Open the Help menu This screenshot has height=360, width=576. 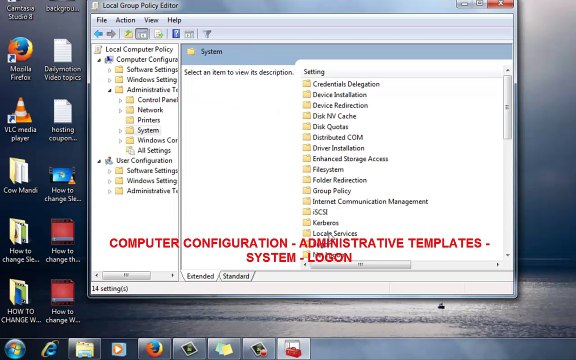174,20
